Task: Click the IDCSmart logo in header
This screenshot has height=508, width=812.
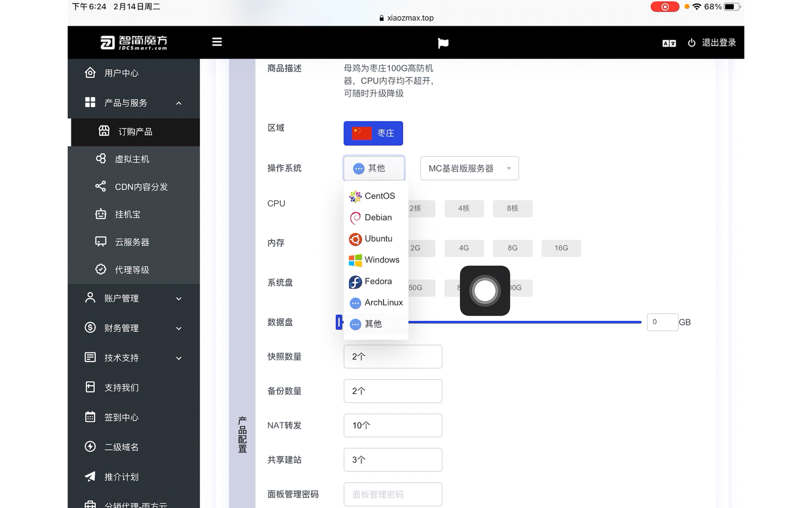Action: coord(134,42)
